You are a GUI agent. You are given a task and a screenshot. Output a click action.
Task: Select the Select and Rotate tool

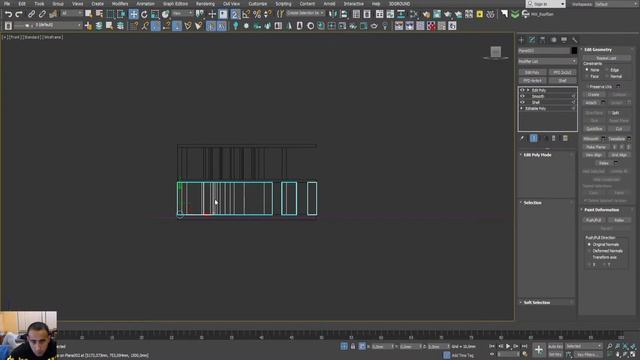point(144,14)
